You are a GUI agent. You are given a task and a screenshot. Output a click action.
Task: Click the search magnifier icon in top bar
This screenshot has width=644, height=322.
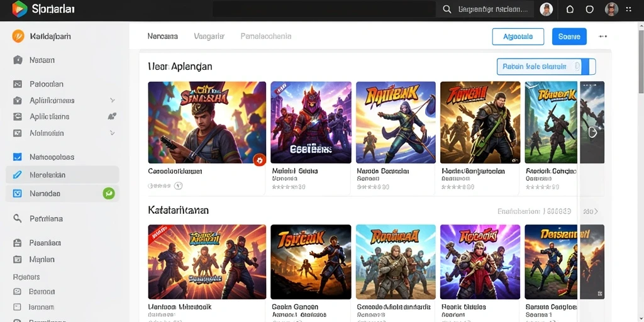447,9
